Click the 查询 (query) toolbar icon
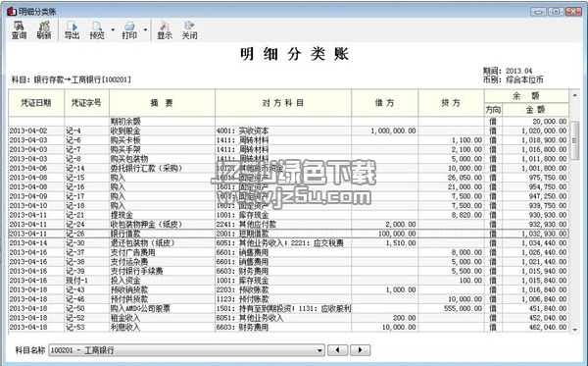 19,30
